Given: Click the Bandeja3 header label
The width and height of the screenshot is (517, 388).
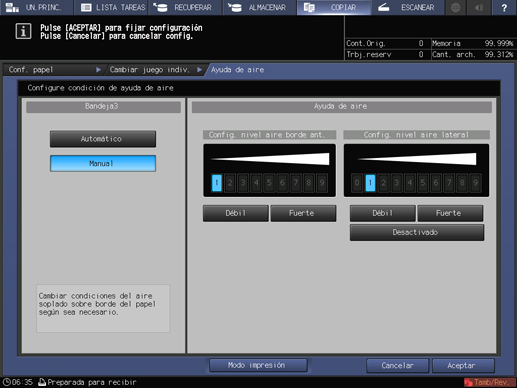Looking at the screenshot, I should 103,106.
